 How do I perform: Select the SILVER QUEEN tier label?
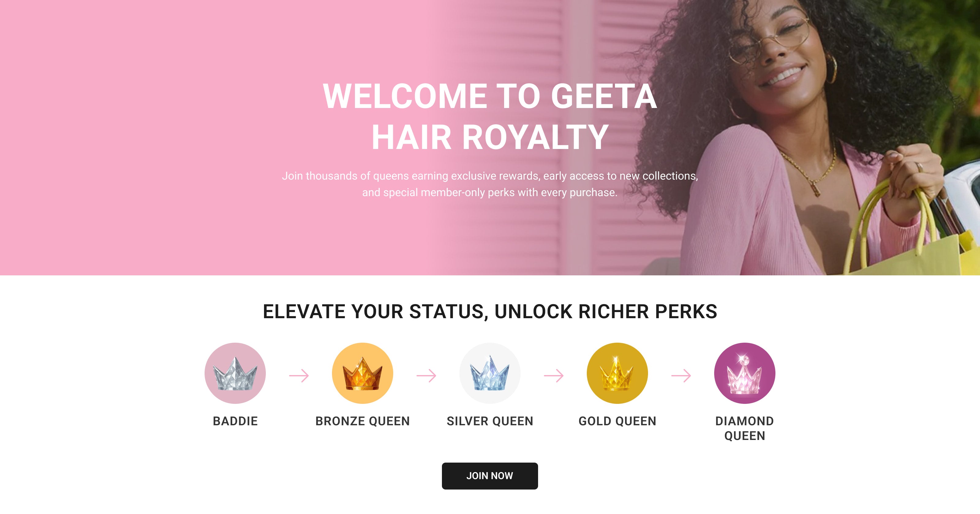click(x=490, y=421)
